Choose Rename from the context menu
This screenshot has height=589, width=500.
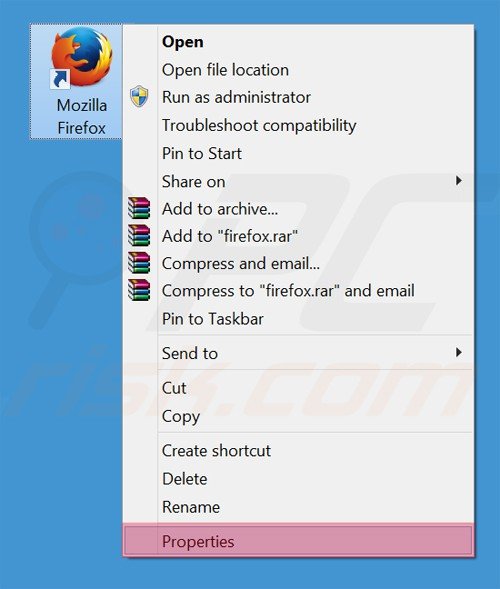click(298, 507)
